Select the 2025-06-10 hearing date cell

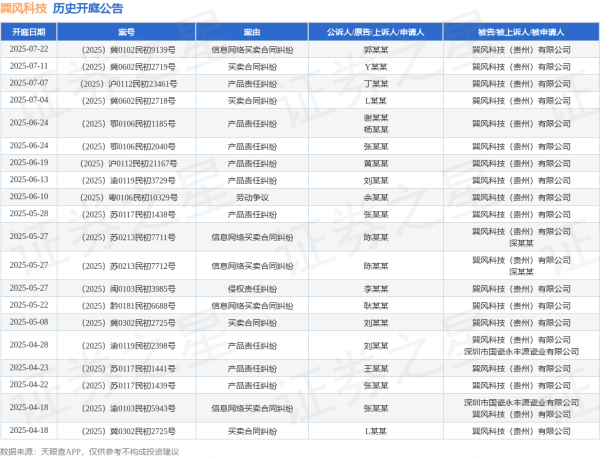tap(28, 197)
